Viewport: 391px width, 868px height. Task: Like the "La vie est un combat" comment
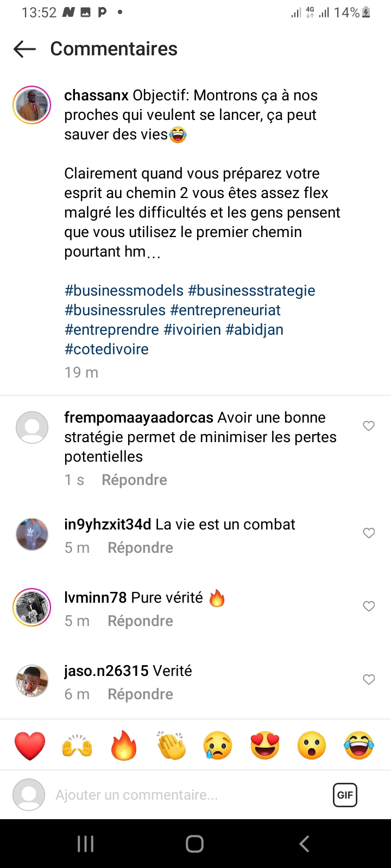click(x=369, y=533)
